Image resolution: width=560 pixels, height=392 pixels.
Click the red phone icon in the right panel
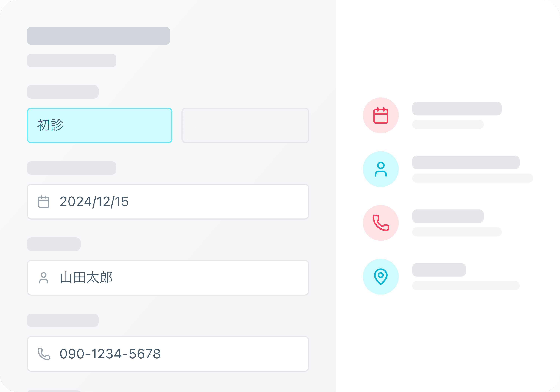click(380, 223)
